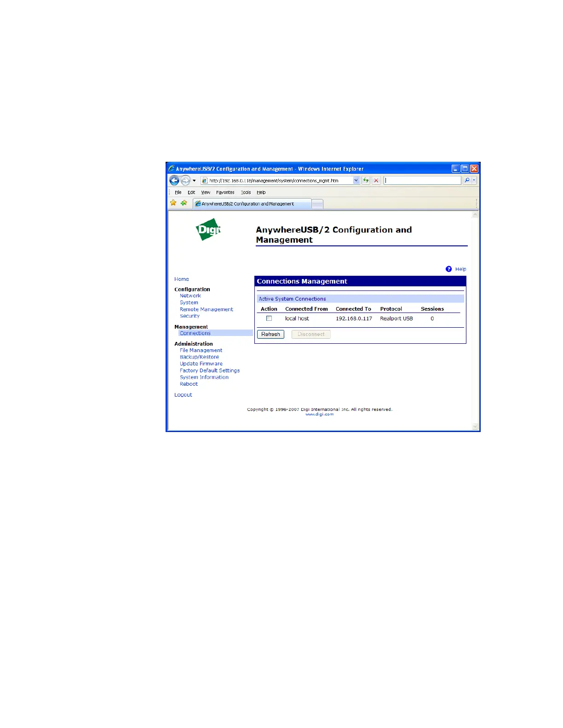Open the File Management link
563x728 pixels.
(x=201, y=350)
